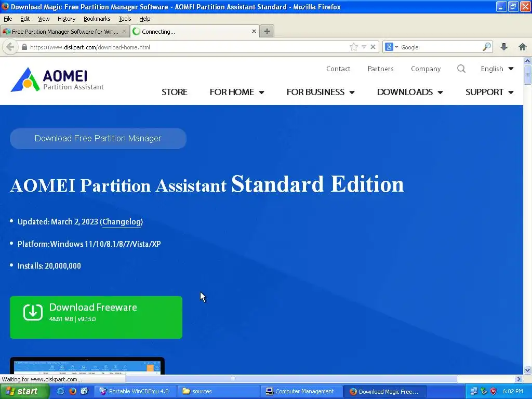This screenshot has width=532, height=399.
Task: Click the vertical scrollbar up arrow
Action: coord(527,61)
